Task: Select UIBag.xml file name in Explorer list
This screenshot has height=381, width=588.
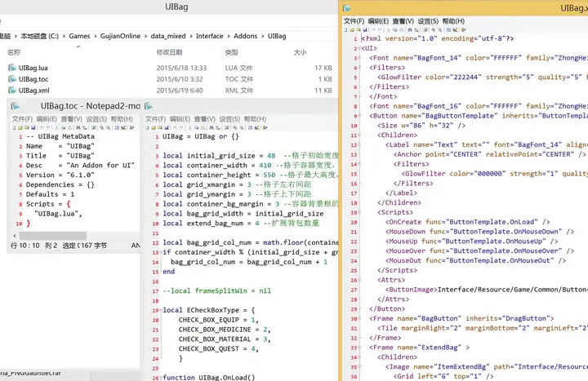Action: click(33, 91)
